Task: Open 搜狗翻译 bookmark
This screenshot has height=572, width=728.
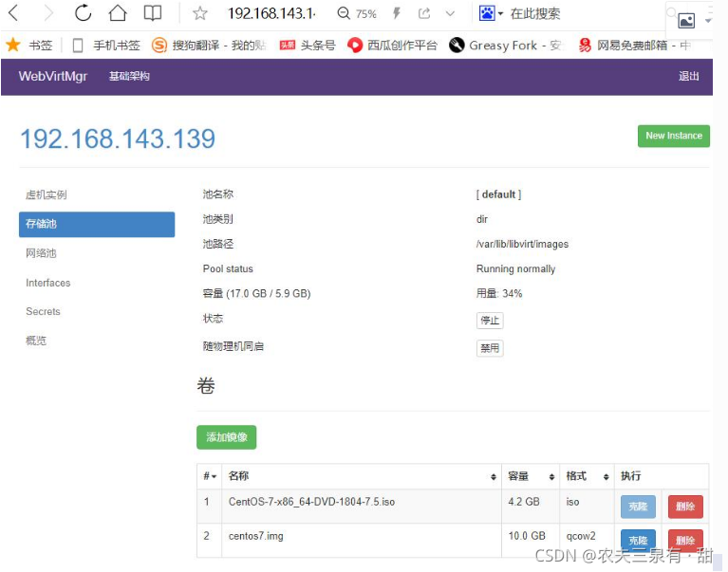Action: coord(209,46)
